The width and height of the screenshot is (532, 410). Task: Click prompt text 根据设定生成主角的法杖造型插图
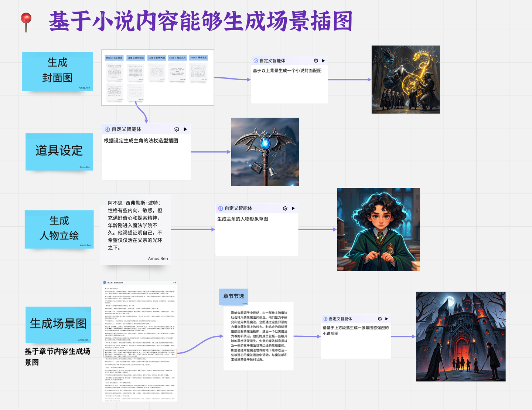tap(141, 140)
